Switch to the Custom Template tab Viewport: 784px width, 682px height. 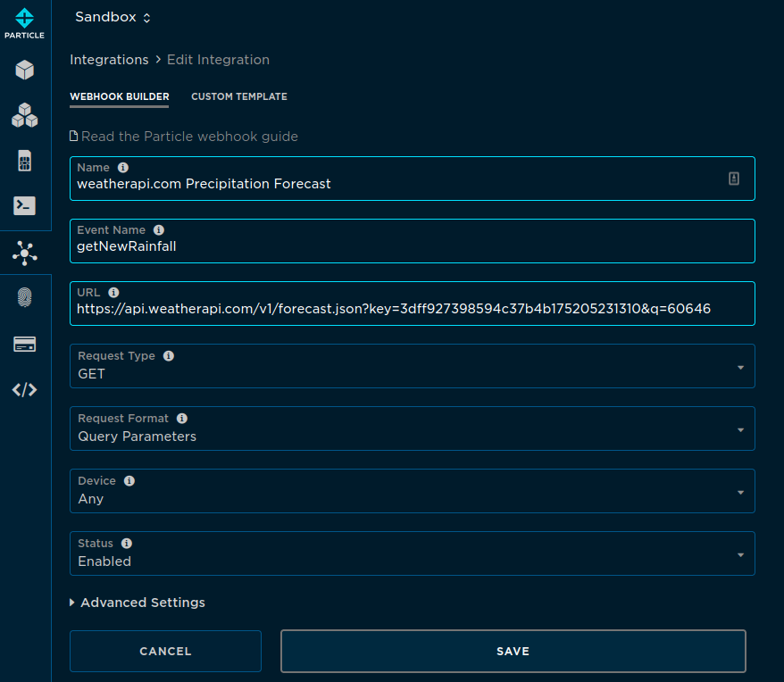(x=239, y=96)
